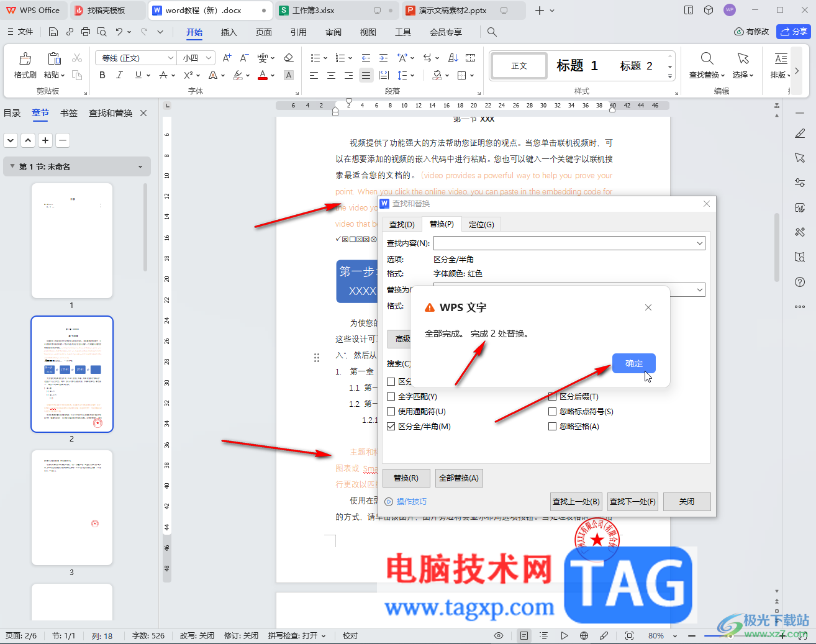
Task: Click the eraser clear formatting icon
Action: click(288, 58)
